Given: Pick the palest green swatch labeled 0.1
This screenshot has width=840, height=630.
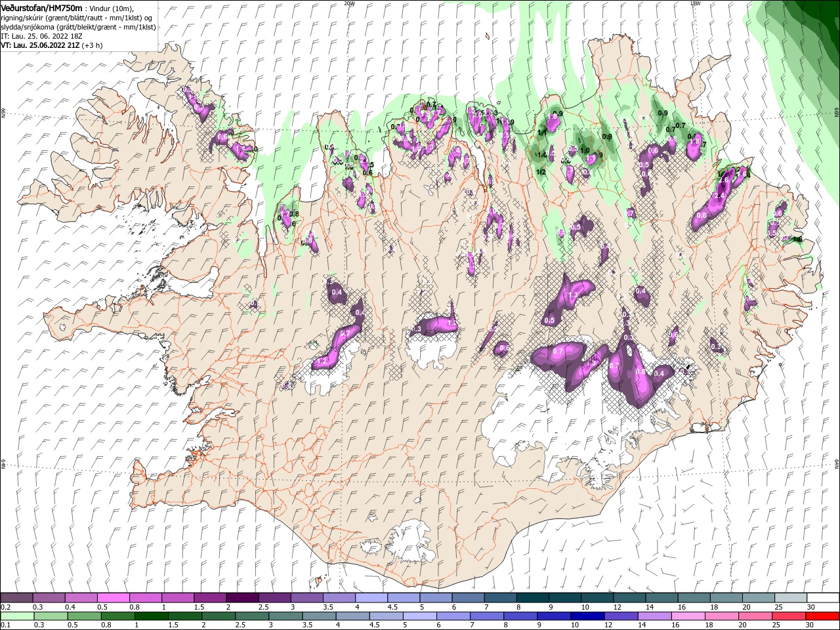Looking at the screenshot, I should point(18,617).
